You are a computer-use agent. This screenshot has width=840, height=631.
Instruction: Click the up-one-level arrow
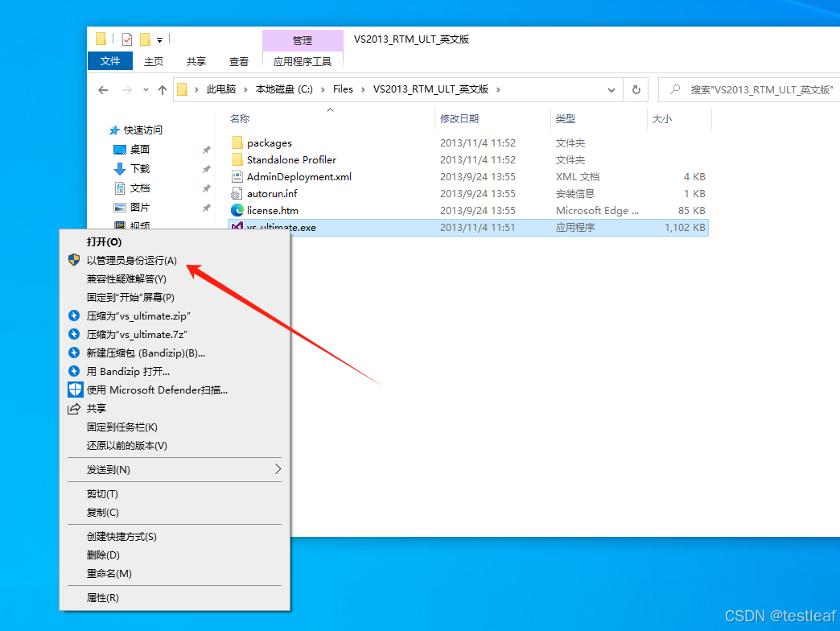163,90
